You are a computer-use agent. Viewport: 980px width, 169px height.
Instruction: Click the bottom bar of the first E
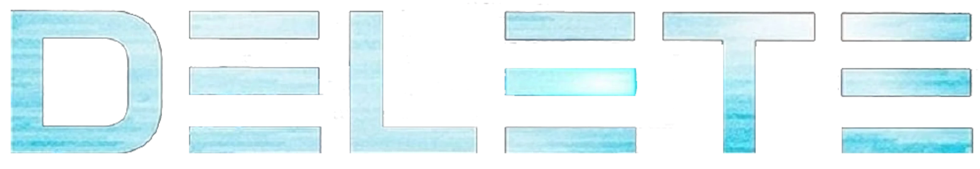tap(253, 140)
